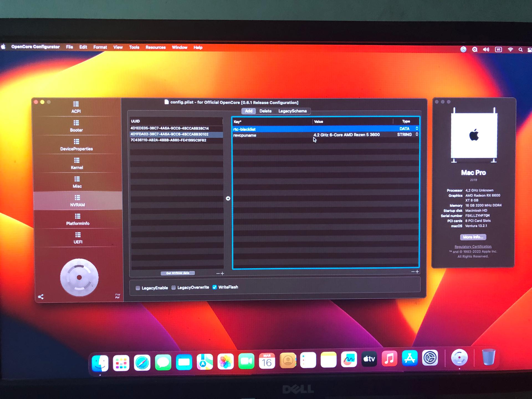Remove selected UUID with the minus button

coord(218,273)
